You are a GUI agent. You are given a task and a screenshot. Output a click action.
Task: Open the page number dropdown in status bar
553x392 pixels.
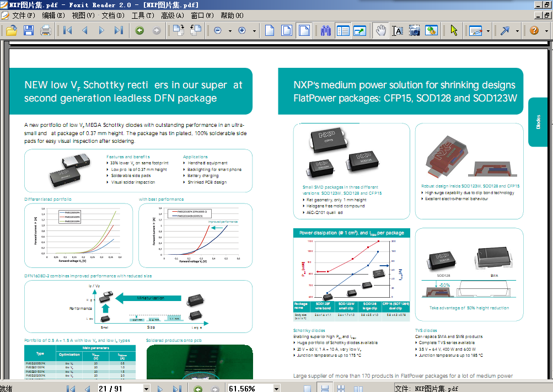tap(146, 388)
